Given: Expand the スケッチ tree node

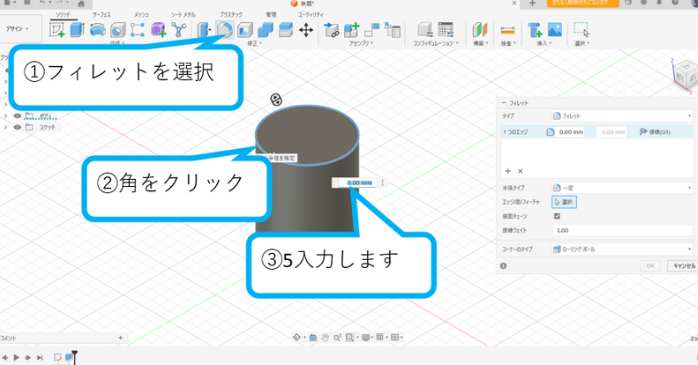Looking at the screenshot, I should (x=5, y=127).
